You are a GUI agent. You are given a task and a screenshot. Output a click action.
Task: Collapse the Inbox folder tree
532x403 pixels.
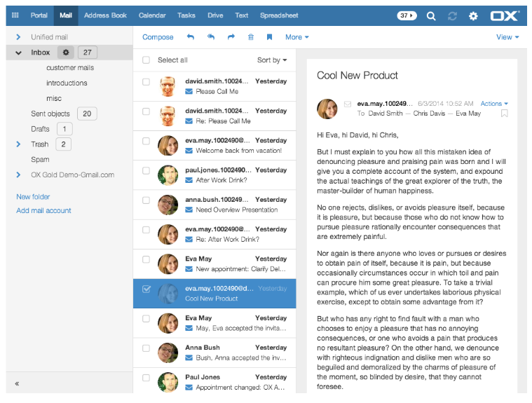[x=18, y=53]
